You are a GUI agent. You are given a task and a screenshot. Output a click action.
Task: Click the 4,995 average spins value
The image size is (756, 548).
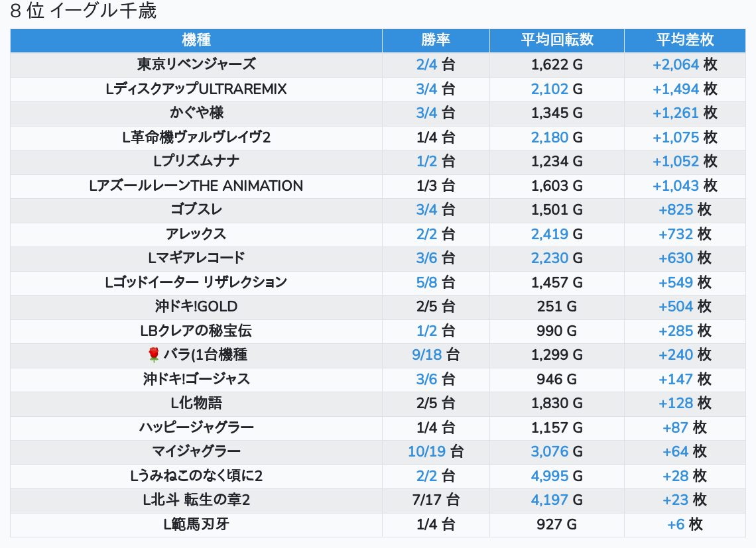[x=550, y=476]
